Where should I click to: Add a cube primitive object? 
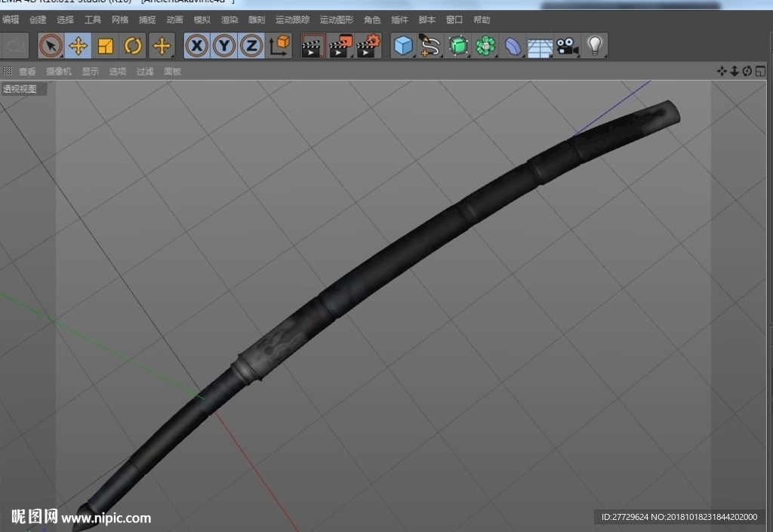[x=403, y=46]
